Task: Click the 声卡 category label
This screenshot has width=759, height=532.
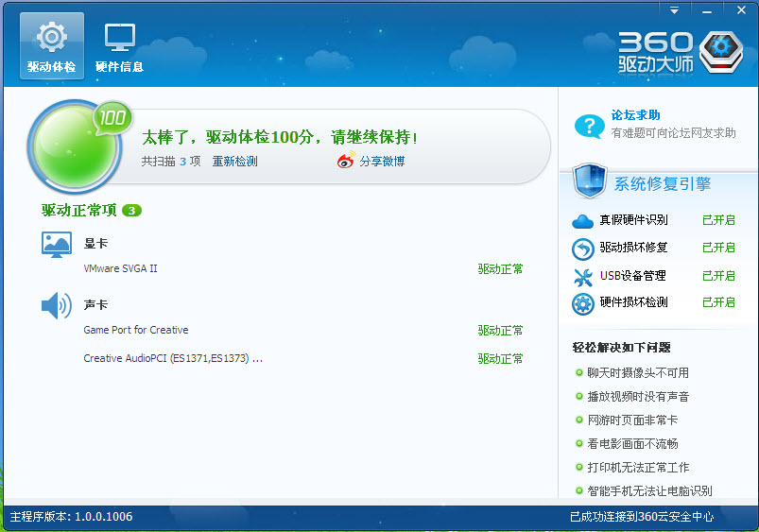Action: coord(95,305)
